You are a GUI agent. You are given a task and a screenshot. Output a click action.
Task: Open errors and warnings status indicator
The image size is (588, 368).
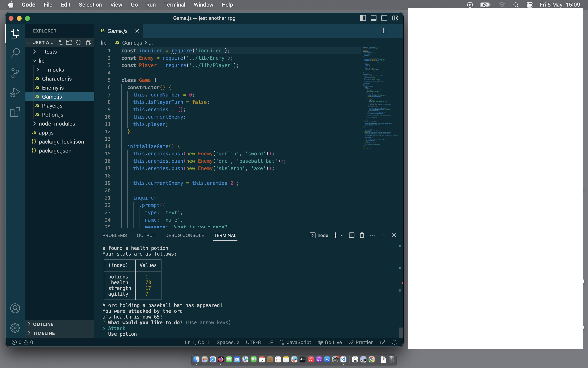point(22,342)
